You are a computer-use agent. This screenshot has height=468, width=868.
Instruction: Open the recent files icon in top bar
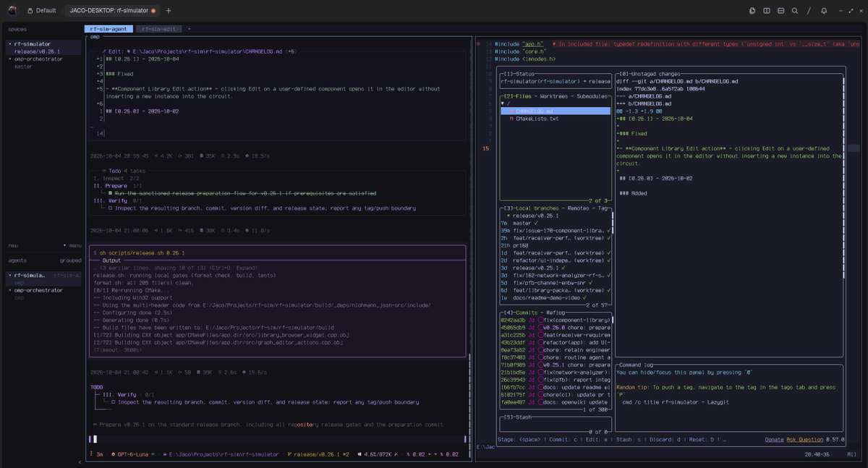click(753, 11)
